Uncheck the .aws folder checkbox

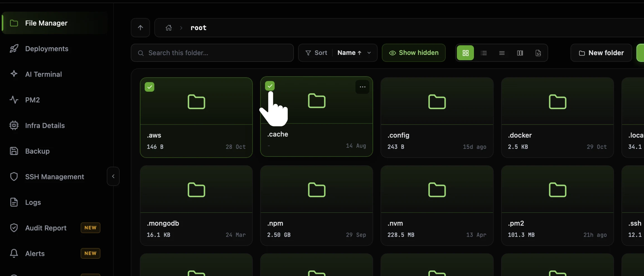[149, 87]
